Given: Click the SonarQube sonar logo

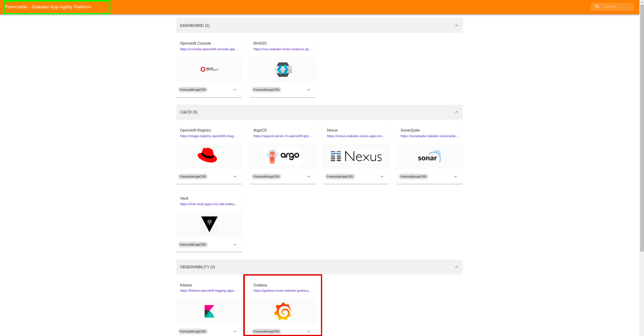Looking at the screenshot, I should [x=429, y=156].
